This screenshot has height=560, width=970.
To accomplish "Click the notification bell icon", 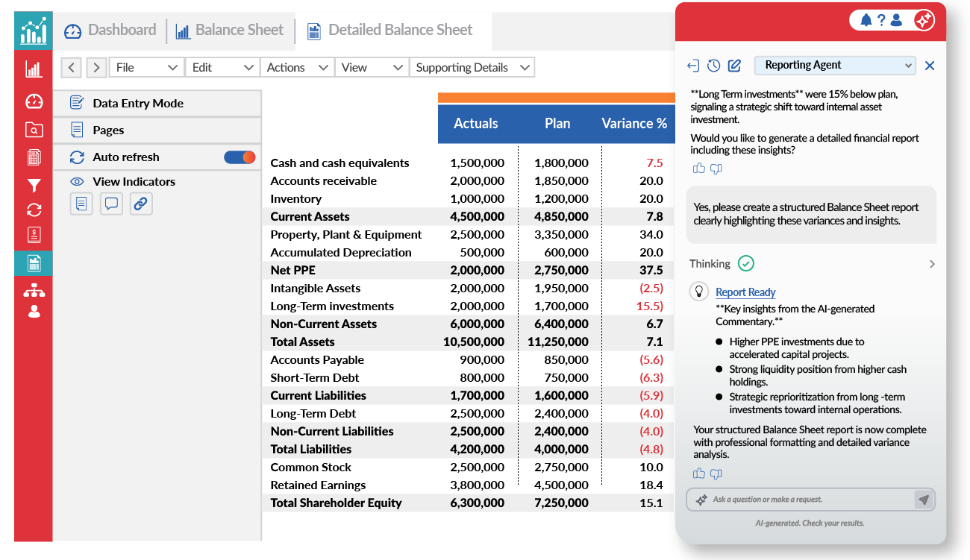I will 866,21.
